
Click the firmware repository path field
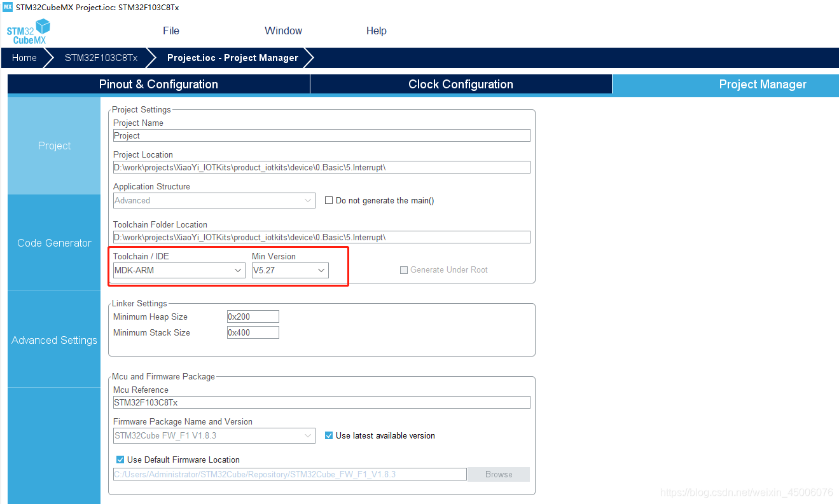[289, 474]
